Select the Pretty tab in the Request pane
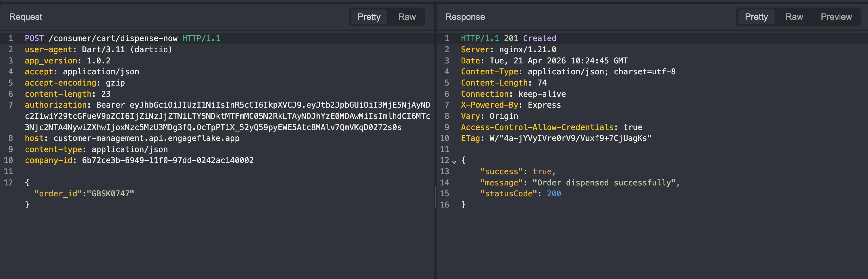This screenshot has height=279, width=868. tap(369, 17)
